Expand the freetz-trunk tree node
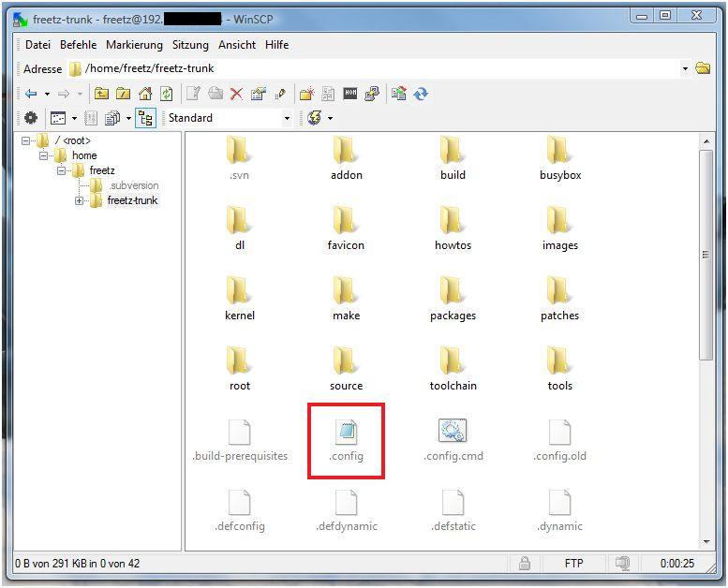 (80, 200)
